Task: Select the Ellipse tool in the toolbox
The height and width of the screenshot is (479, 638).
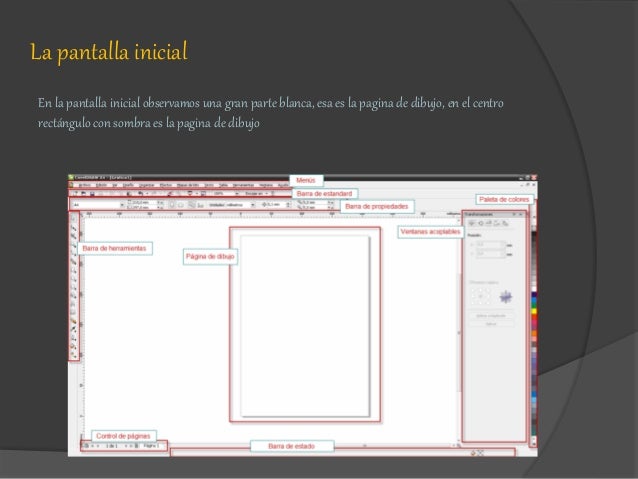Action: [x=73, y=279]
